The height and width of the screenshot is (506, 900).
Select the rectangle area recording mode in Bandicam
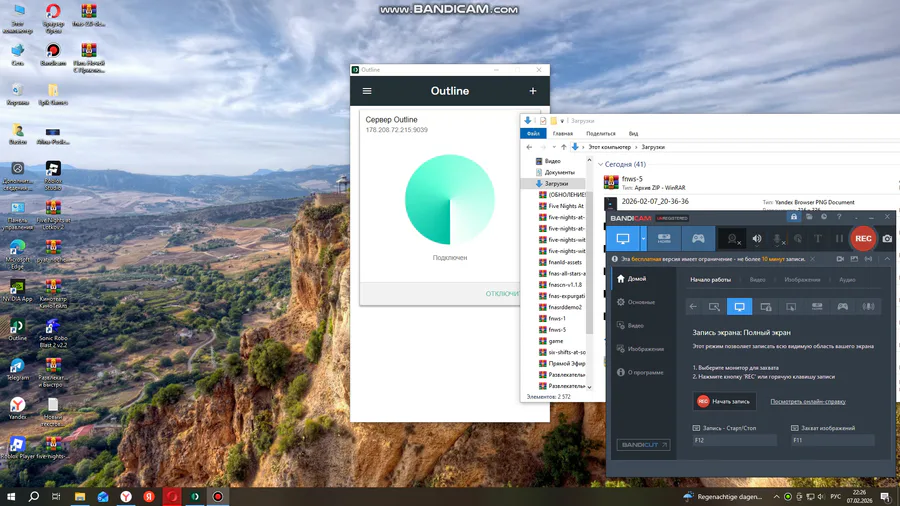[714, 306]
